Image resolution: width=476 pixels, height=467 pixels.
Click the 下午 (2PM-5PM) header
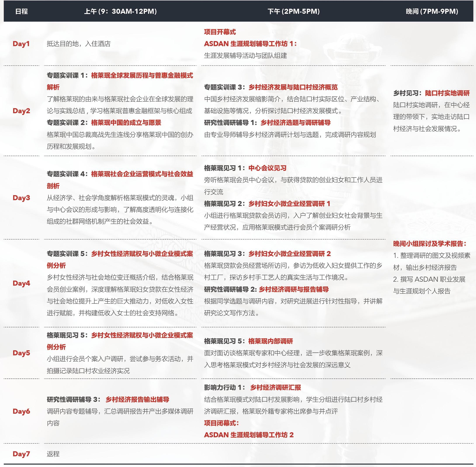coord(294,11)
